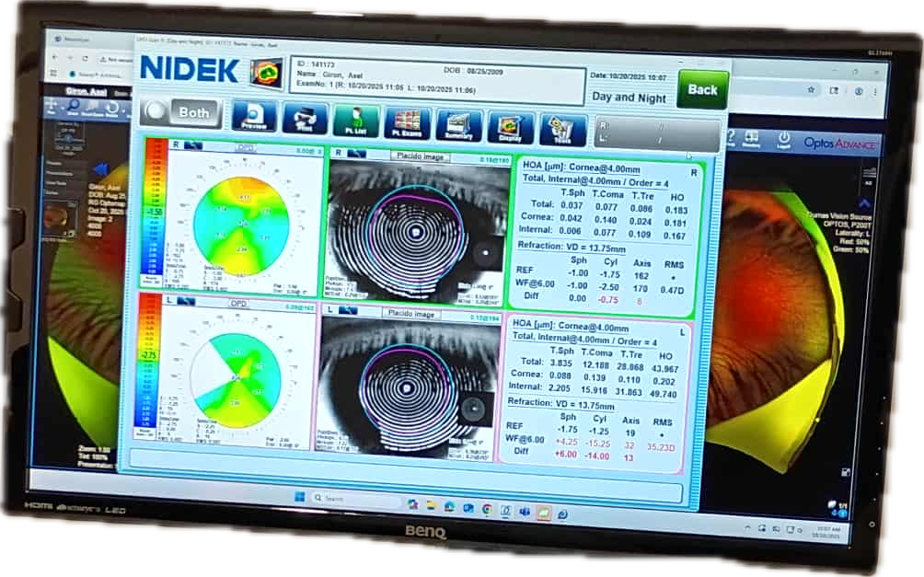The image size is (924, 577).
Task: Toggle the Both eyes selector
Action: click(x=181, y=112)
